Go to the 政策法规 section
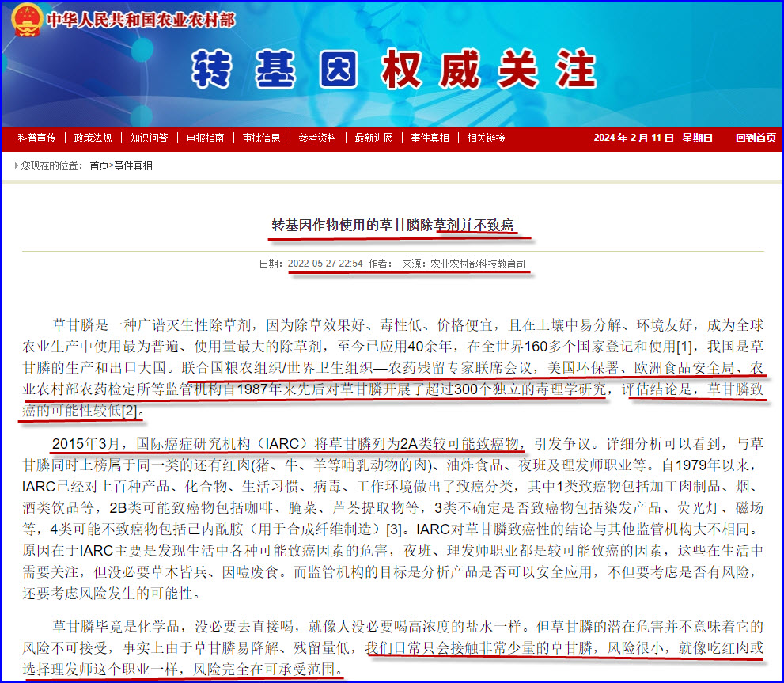The width and height of the screenshot is (784, 683). 93,138
